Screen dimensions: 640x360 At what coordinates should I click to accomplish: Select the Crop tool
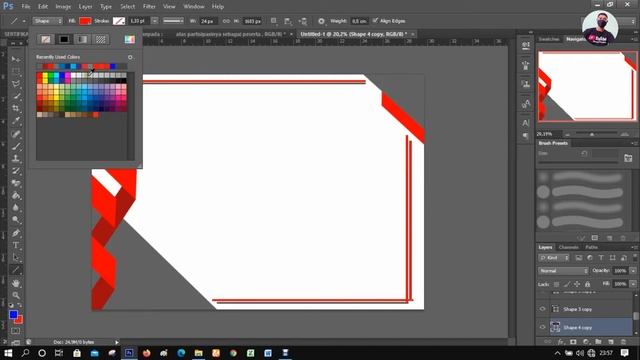pyautogui.click(x=16, y=109)
